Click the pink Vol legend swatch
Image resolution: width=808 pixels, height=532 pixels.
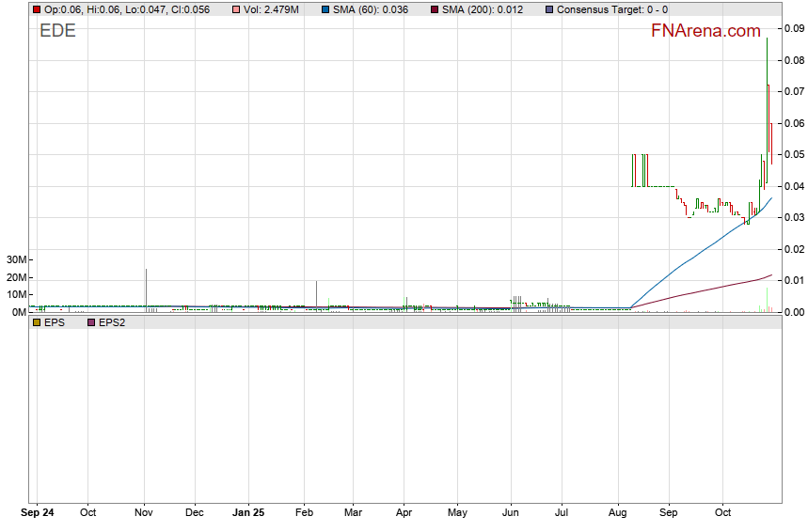point(236,9)
